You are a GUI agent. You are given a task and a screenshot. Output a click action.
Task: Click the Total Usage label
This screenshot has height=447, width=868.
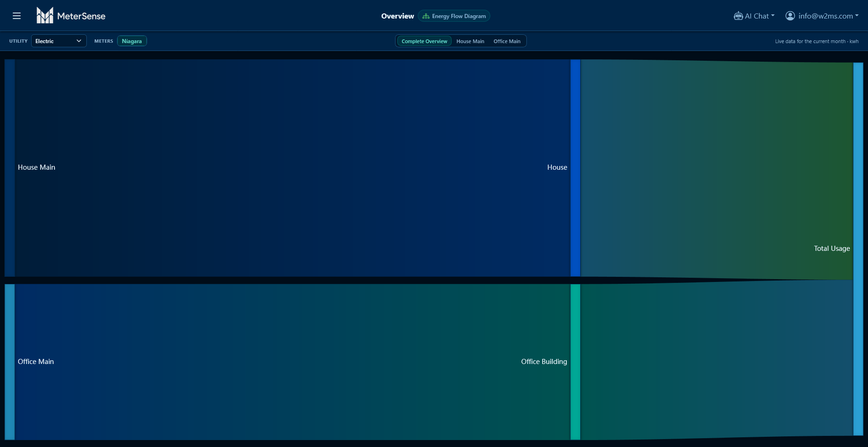832,249
